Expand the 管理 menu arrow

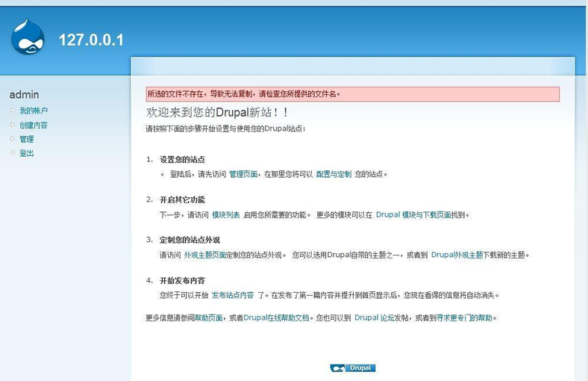[13, 138]
